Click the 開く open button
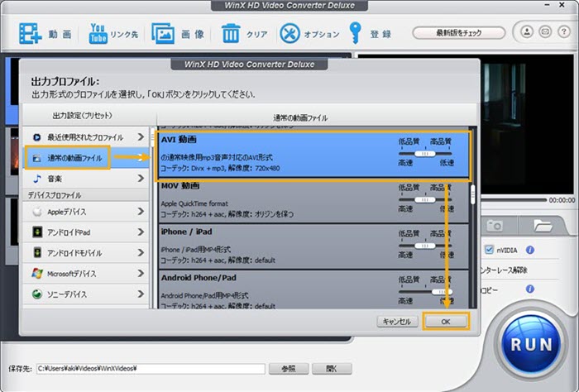This screenshot has width=579, height=392. point(332,368)
